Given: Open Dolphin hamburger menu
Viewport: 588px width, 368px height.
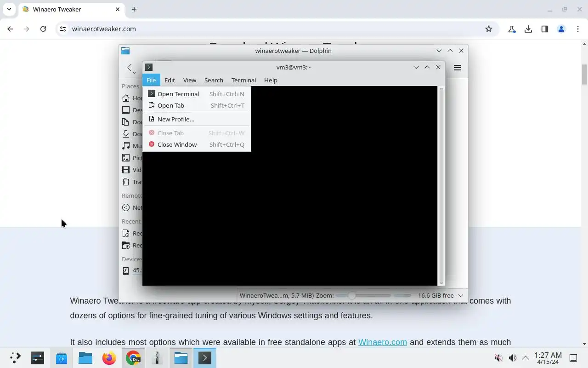Looking at the screenshot, I should pyautogui.click(x=457, y=68).
